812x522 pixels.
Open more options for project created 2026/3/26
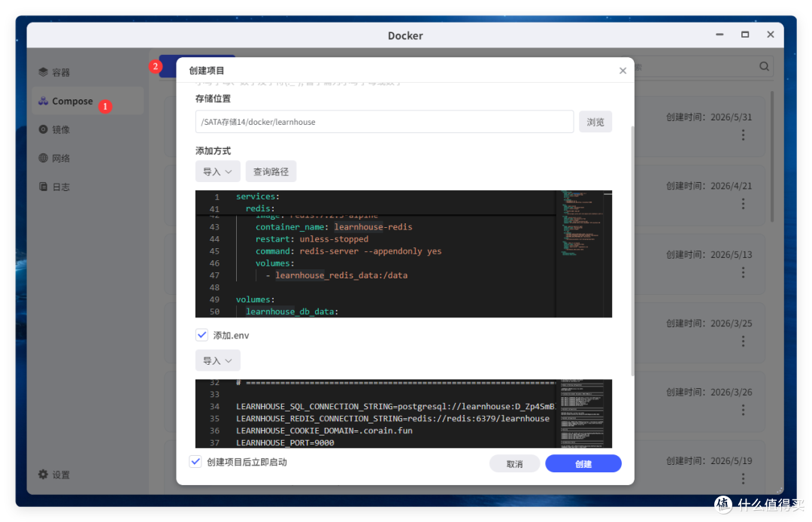[x=743, y=410]
